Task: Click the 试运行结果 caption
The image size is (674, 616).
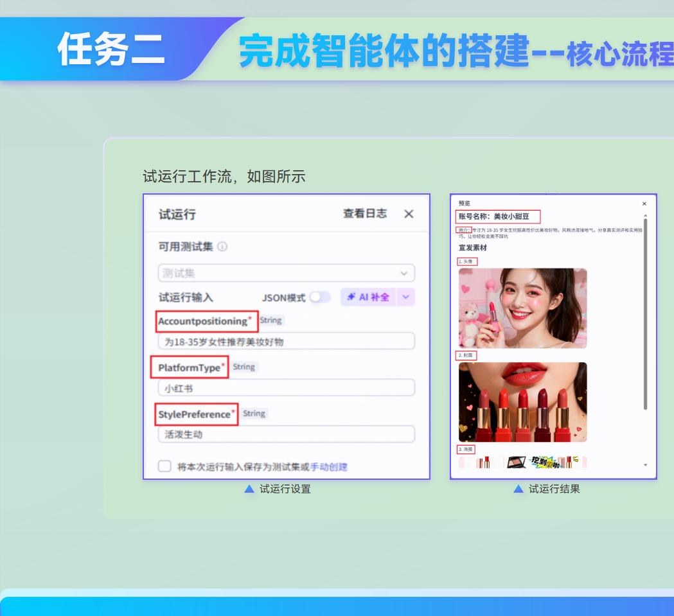Action: click(554, 489)
